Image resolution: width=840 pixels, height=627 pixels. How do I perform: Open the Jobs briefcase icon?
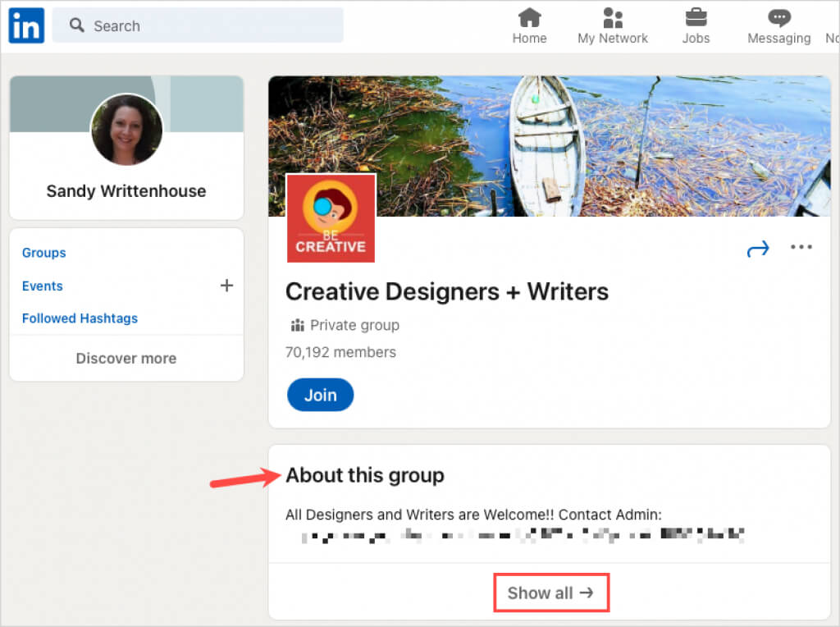click(696, 17)
